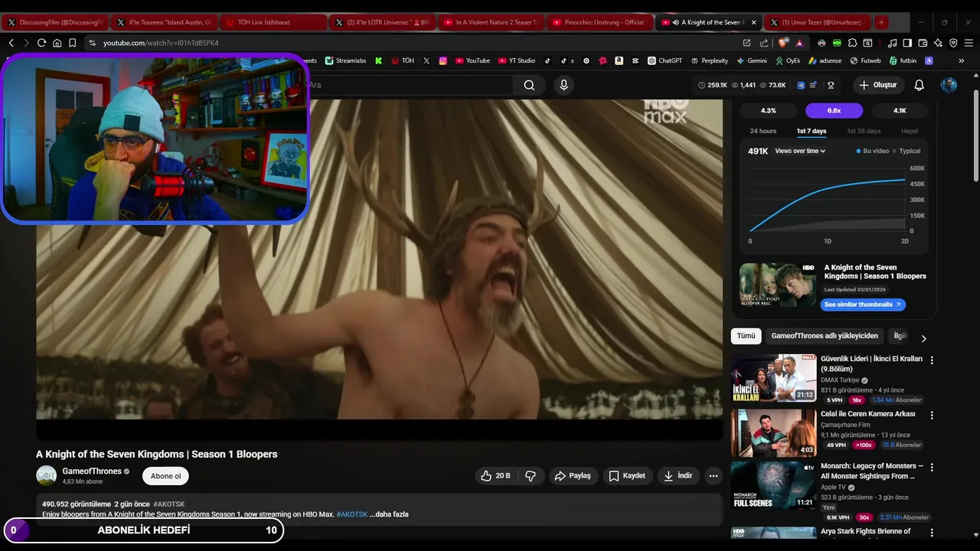
Task: Open the account avatar menu
Action: coord(949,85)
